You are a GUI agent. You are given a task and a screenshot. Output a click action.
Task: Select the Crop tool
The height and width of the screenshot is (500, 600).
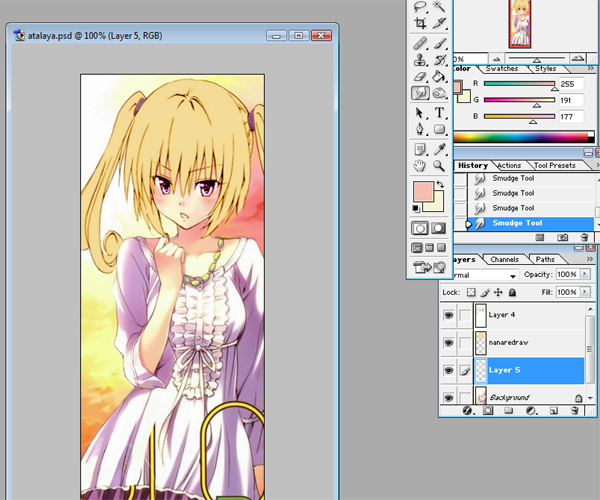click(420, 23)
